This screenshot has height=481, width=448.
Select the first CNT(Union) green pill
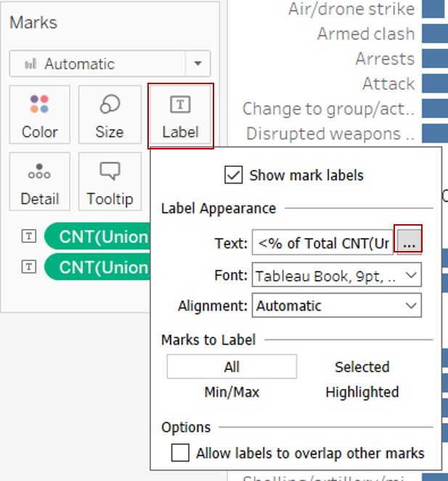click(98, 237)
